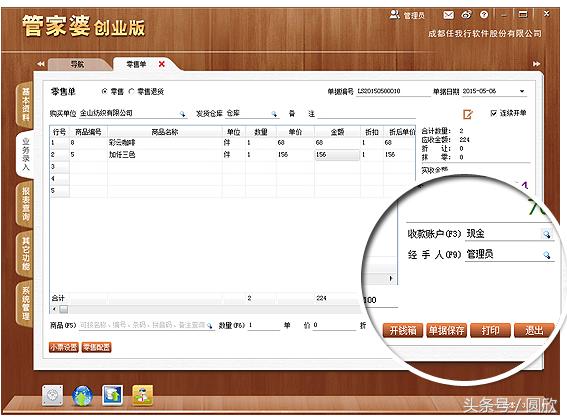Search 发货仓库 with magnifier icon

274,114
